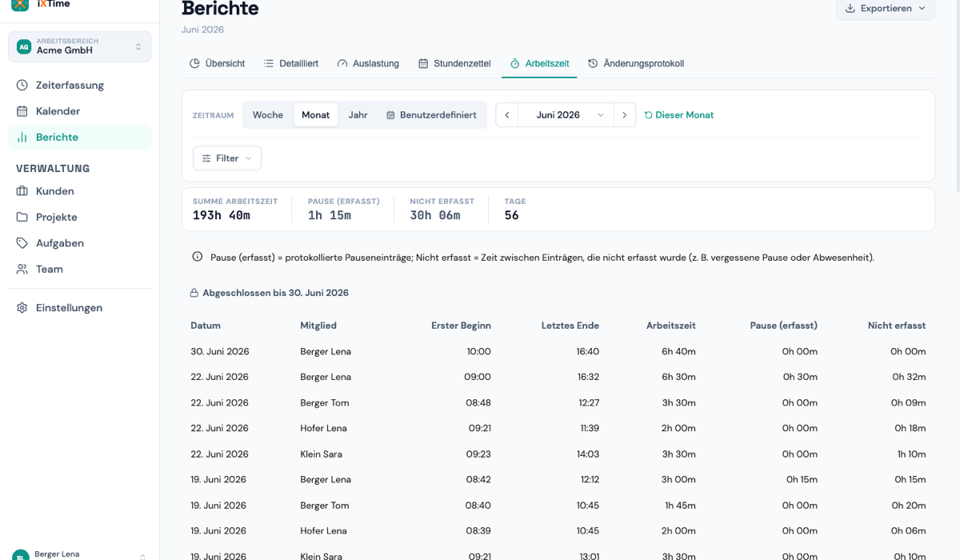Click the Arbeitszeit column header
Image resolution: width=960 pixels, height=560 pixels.
tap(671, 326)
